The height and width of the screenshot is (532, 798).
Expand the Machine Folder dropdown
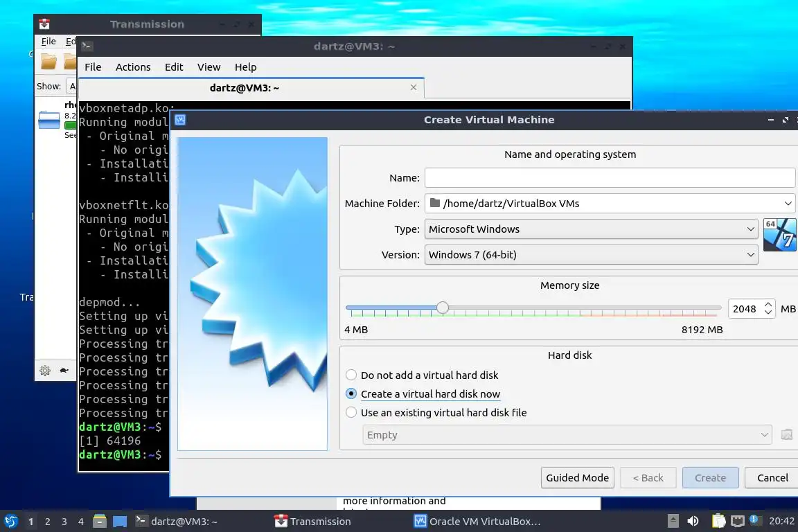pyautogui.click(x=788, y=204)
